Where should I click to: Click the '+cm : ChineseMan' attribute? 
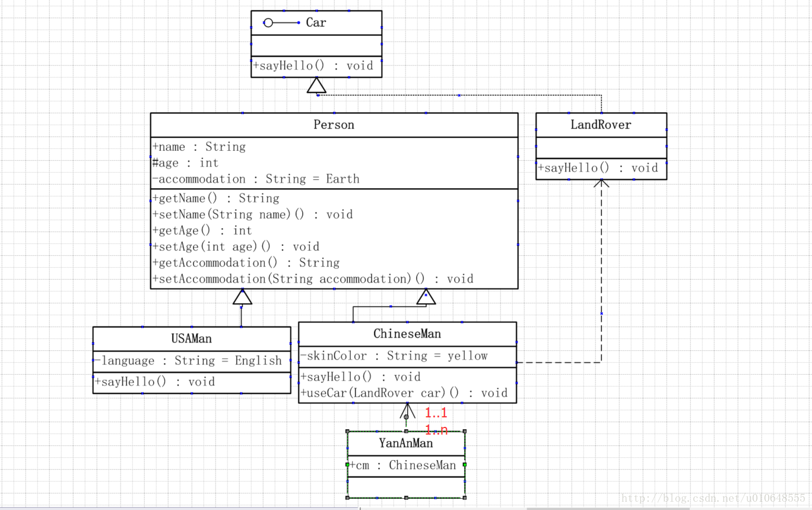click(403, 465)
